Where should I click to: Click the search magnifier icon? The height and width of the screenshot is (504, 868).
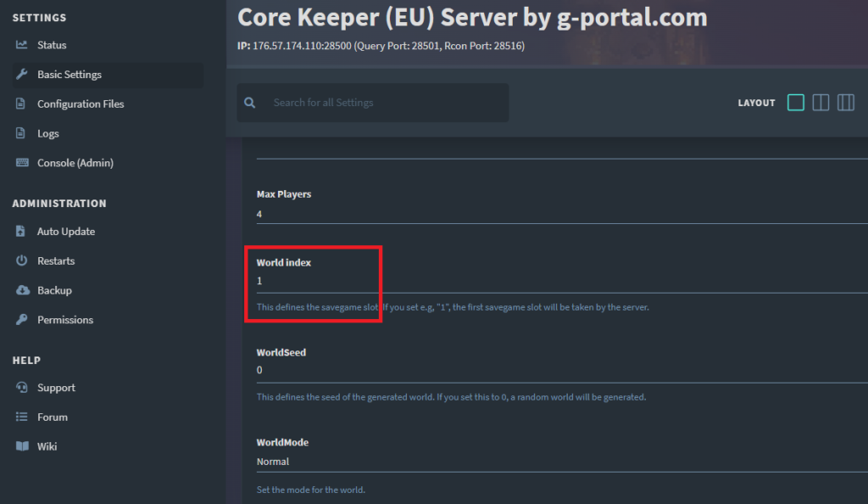click(x=250, y=103)
